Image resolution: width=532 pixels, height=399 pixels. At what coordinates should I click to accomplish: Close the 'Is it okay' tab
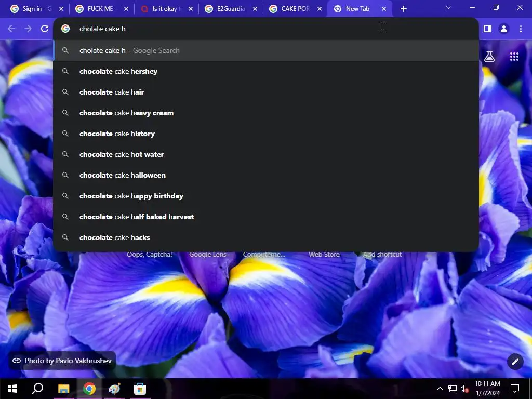pos(191,9)
